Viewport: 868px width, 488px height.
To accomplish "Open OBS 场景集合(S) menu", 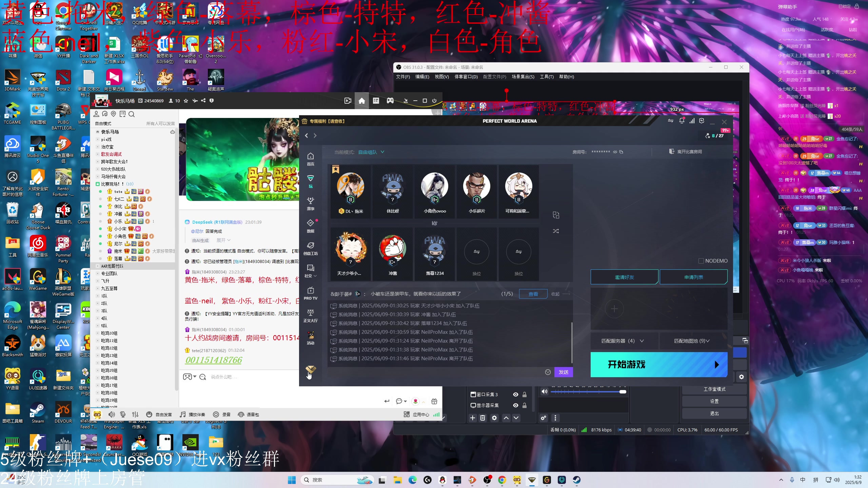I will tap(523, 77).
